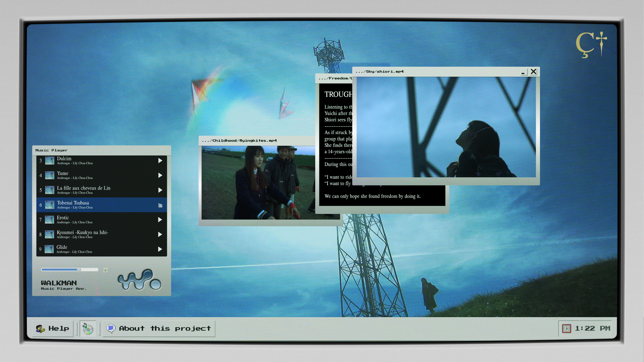Play the track Erotic
Image resolution: width=644 pixels, height=362 pixels.
pos(160,219)
